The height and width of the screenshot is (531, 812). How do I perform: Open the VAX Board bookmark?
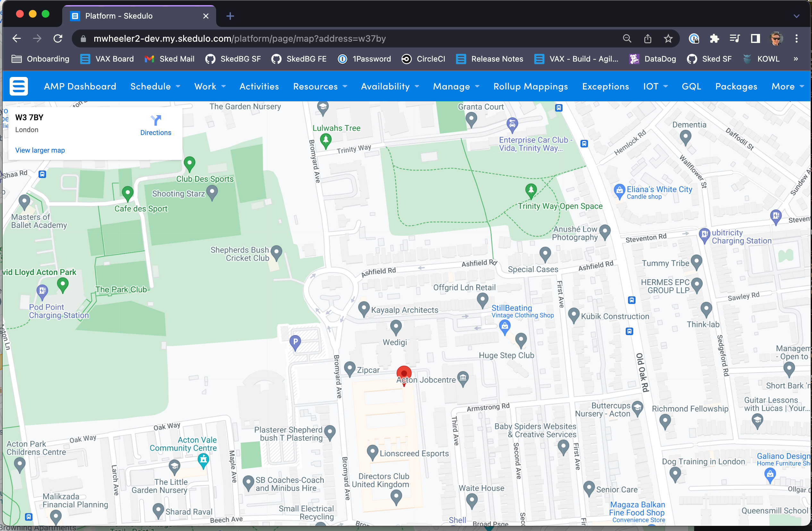(x=107, y=59)
